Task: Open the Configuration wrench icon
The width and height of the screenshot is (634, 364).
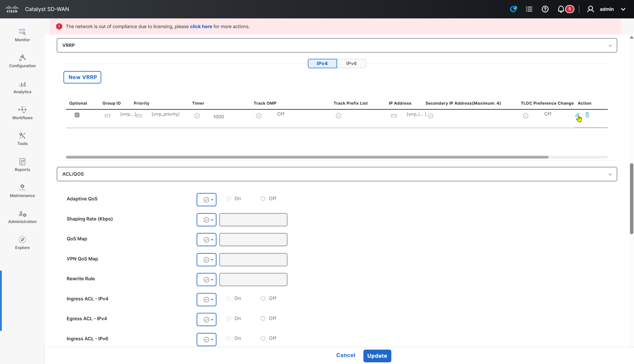Action: (x=22, y=58)
